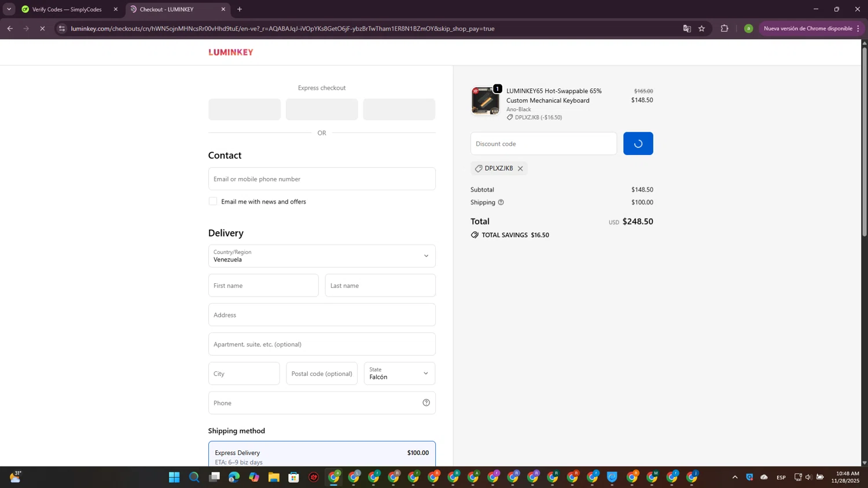Click the ESP language indicator
This screenshot has height=488, width=868.
coord(781,477)
